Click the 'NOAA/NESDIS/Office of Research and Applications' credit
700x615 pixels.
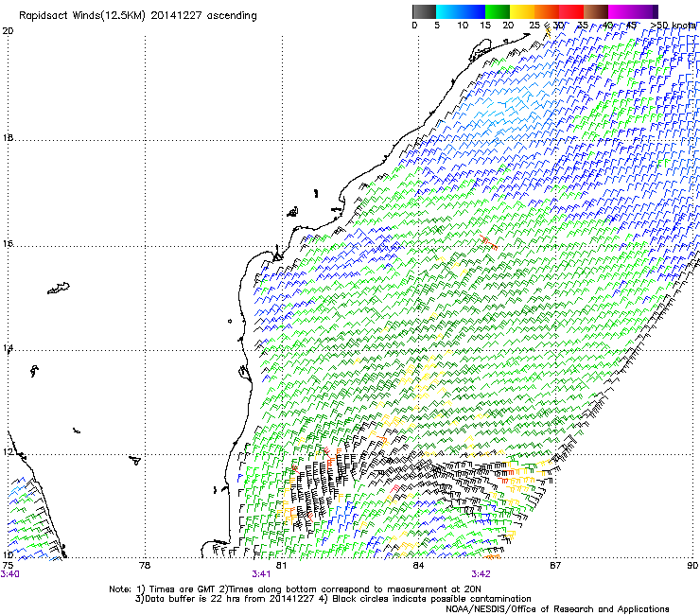[557, 608]
